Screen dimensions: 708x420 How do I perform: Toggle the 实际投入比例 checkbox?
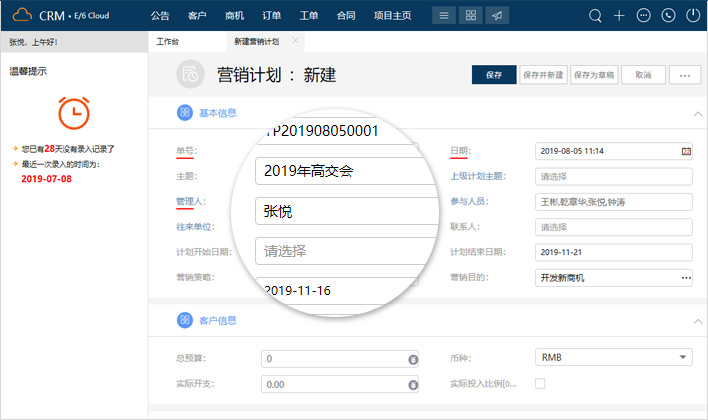[x=540, y=383]
